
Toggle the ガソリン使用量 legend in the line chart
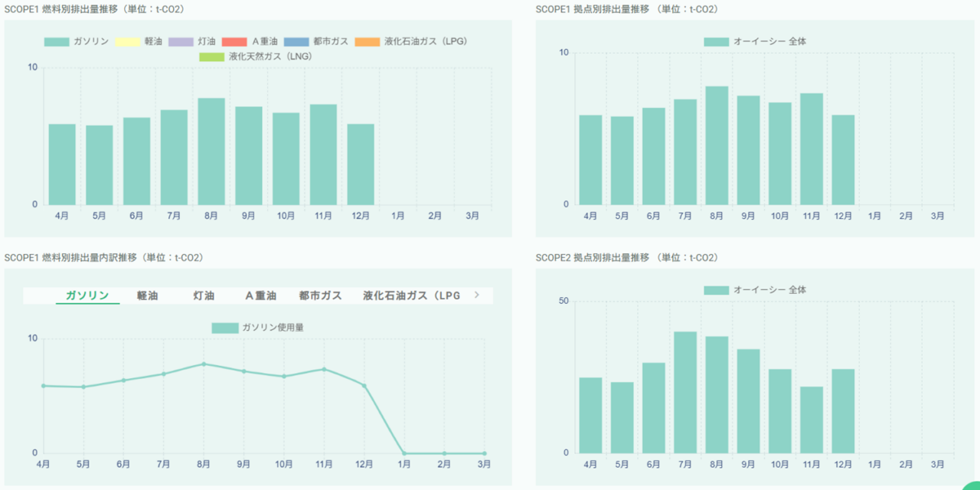pos(258,328)
